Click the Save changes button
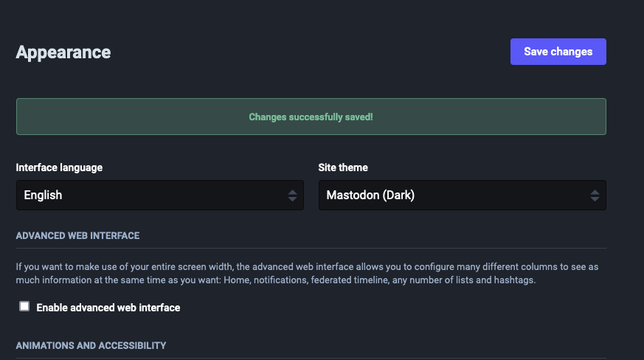644x360 pixels. 558,52
